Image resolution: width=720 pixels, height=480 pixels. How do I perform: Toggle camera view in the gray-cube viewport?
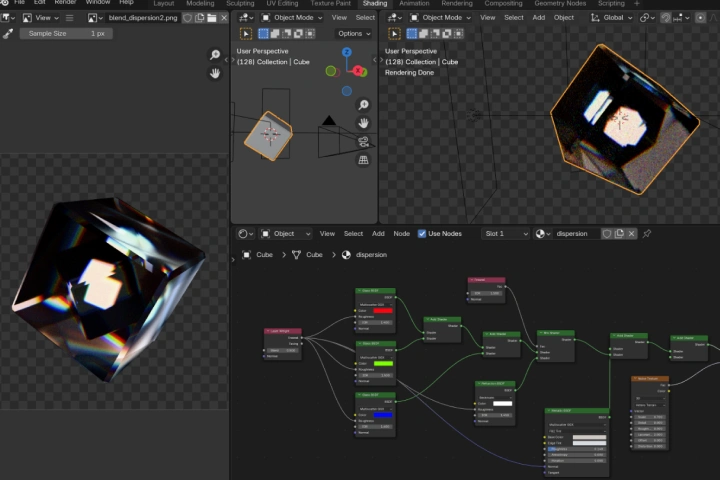[363, 141]
